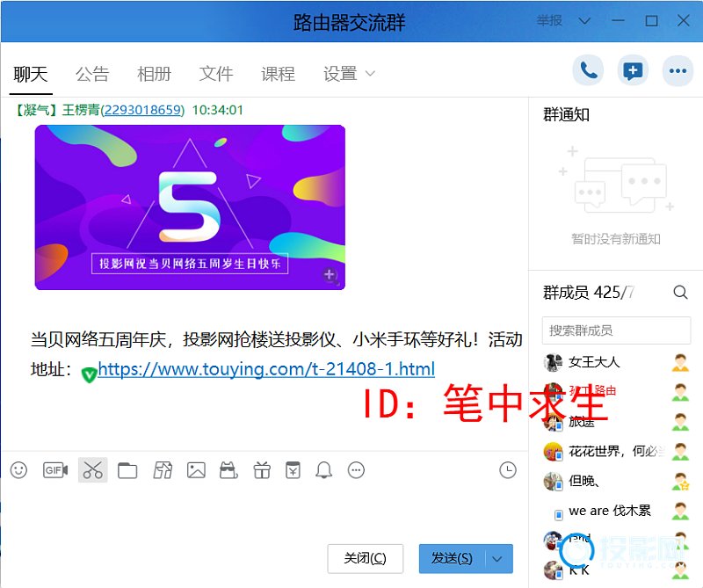This screenshot has height=588, width=703.
Task: Click into the message input area
Action: tap(265, 512)
